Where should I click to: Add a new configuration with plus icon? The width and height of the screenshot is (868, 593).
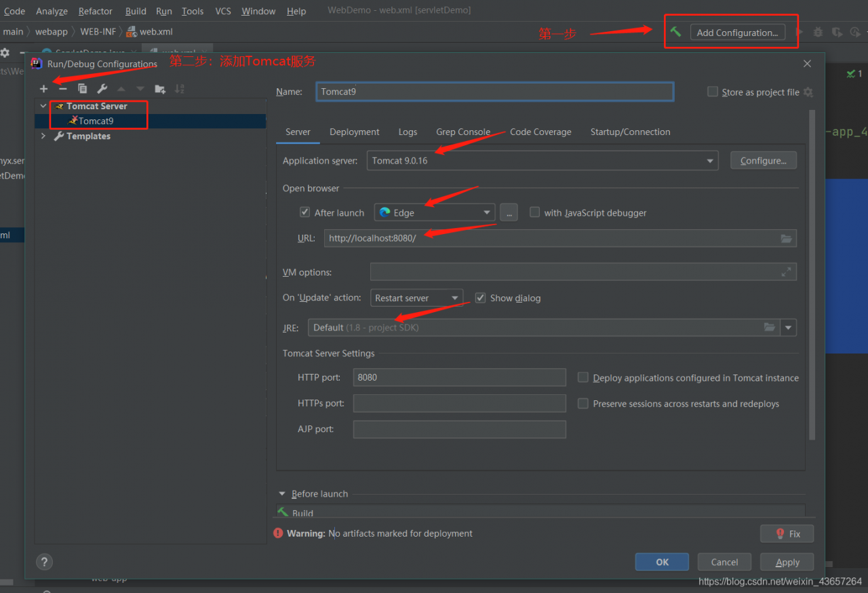point(44,89)
